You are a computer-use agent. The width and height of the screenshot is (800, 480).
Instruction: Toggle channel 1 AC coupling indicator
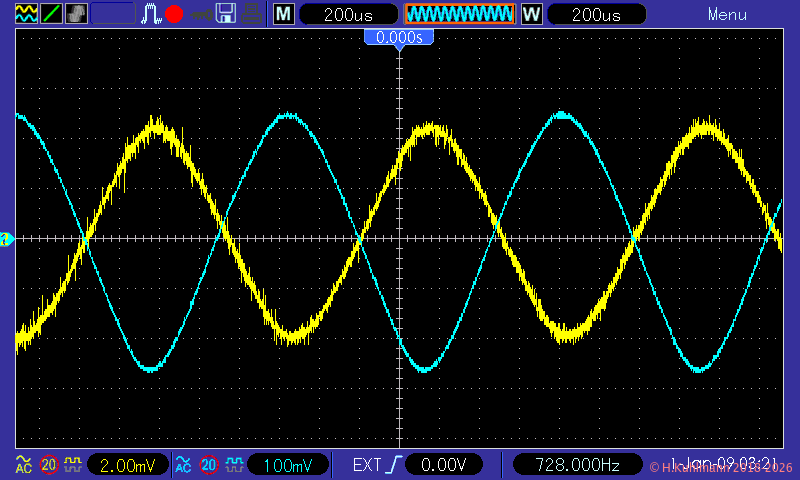tap(23, 465)
